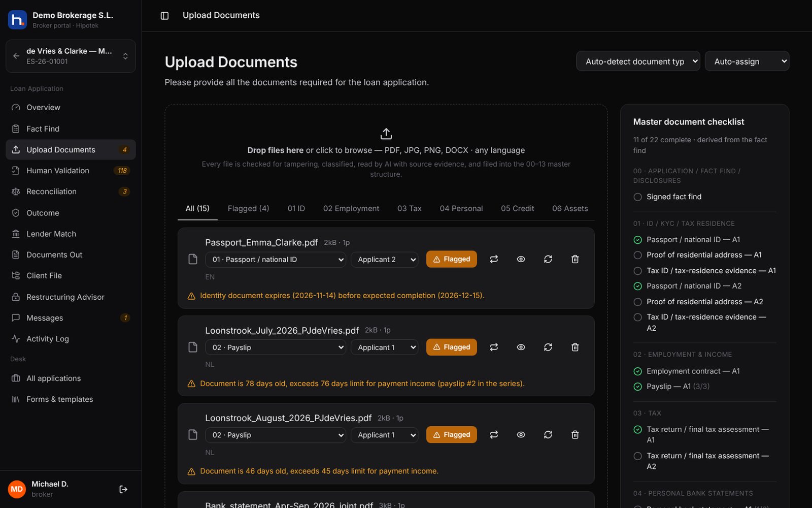The height and width of the screenshot is (508, 812).
Task: Open Auto-assign dropdown
Action: click(747, 61)
